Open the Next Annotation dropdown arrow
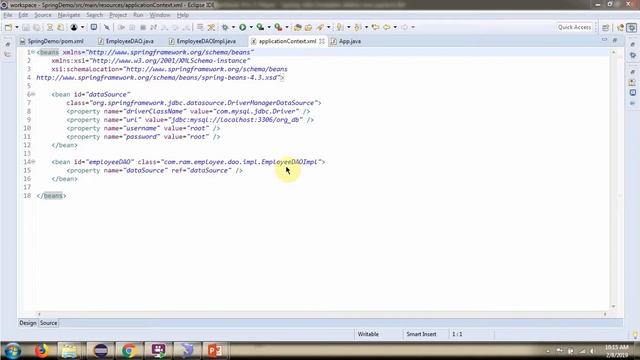The height and width of the screenshot is (360, 640). point(349,27)
